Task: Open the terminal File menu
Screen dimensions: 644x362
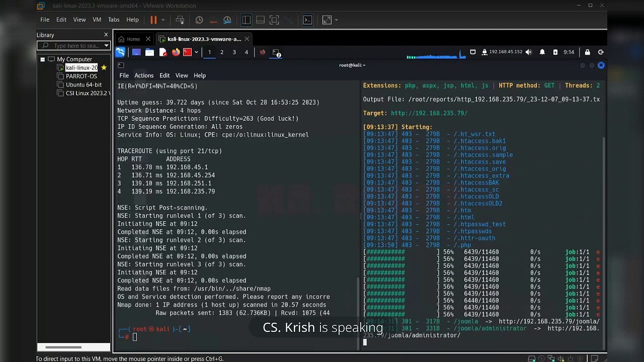Action: [x=124, y=75]
